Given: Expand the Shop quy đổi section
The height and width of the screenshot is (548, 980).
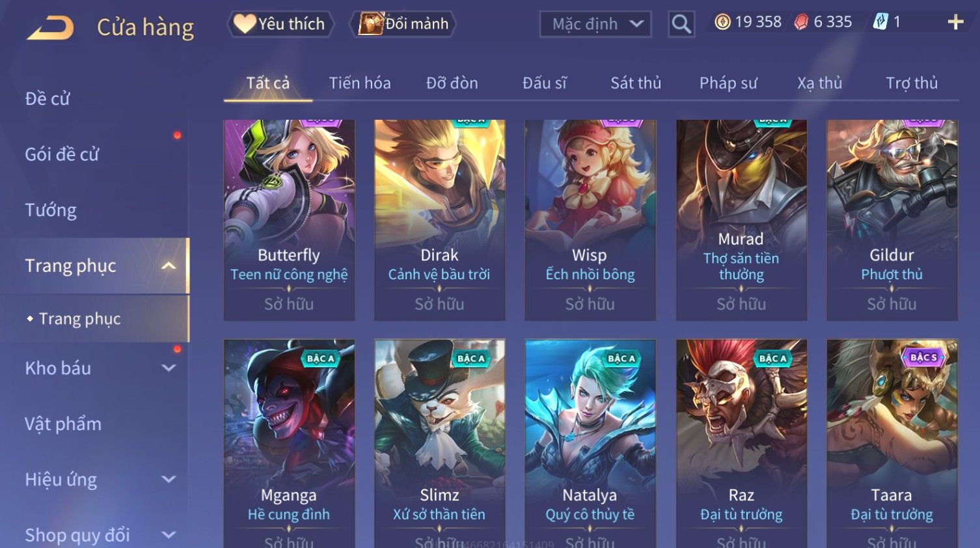Looking at the screenshot, I should click(169, 535).
